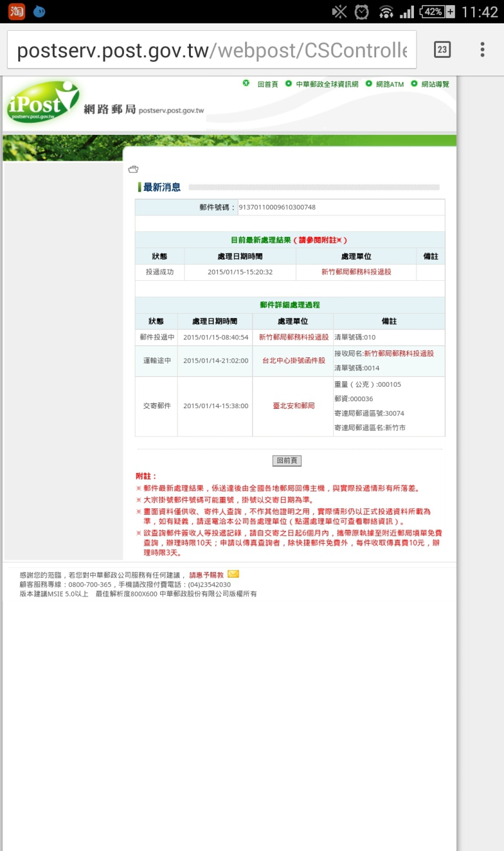Viewport: 504px width, 851px height.
Task: Open 臺北安和郵局 unit link
Action: coord(294,406)
